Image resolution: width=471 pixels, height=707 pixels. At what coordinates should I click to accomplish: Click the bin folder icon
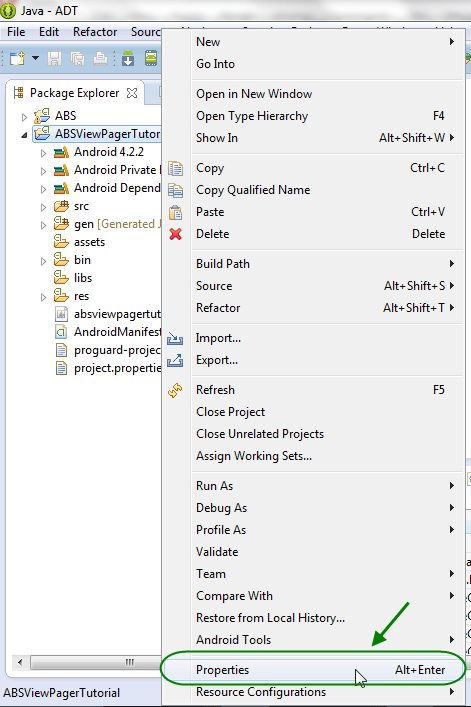coord(61,259)
